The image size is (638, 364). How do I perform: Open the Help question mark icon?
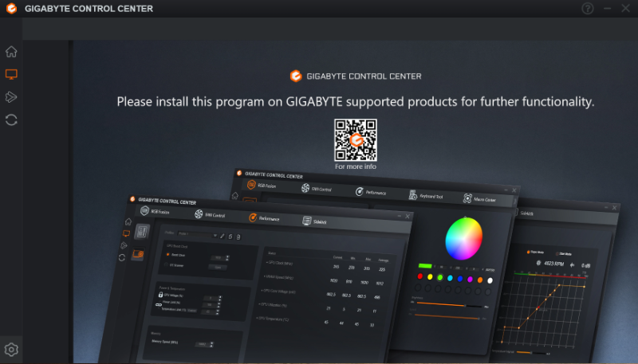pyautogui.click(x=588, y=8)
